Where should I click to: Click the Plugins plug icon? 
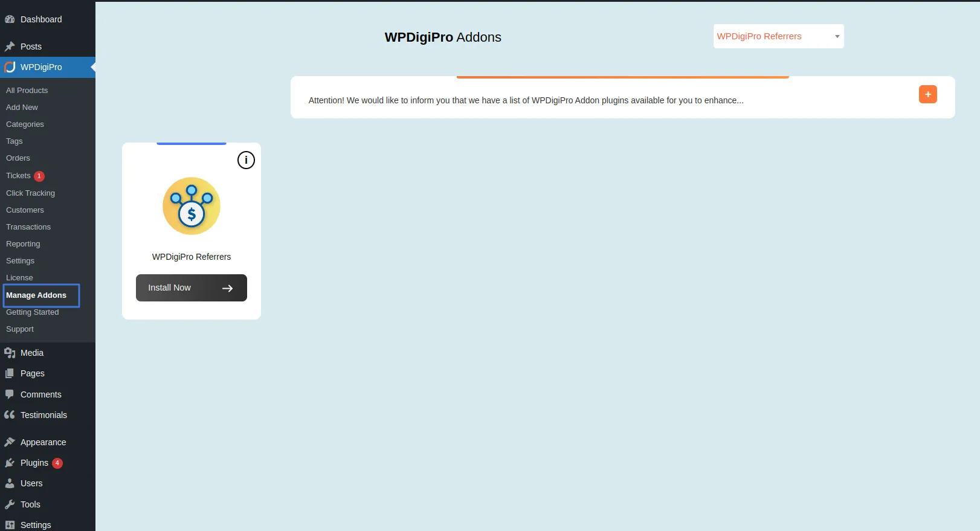tap(10, 463)
